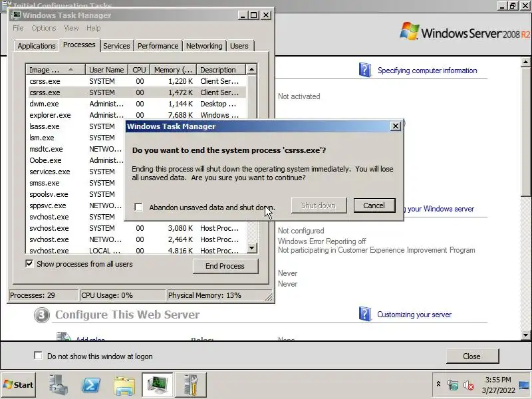Image resolution: width=532 pixels, height=399 pixels.
Task: Click the taskbar clock showing 3:55 PM
Action: [x=497, y=385]
